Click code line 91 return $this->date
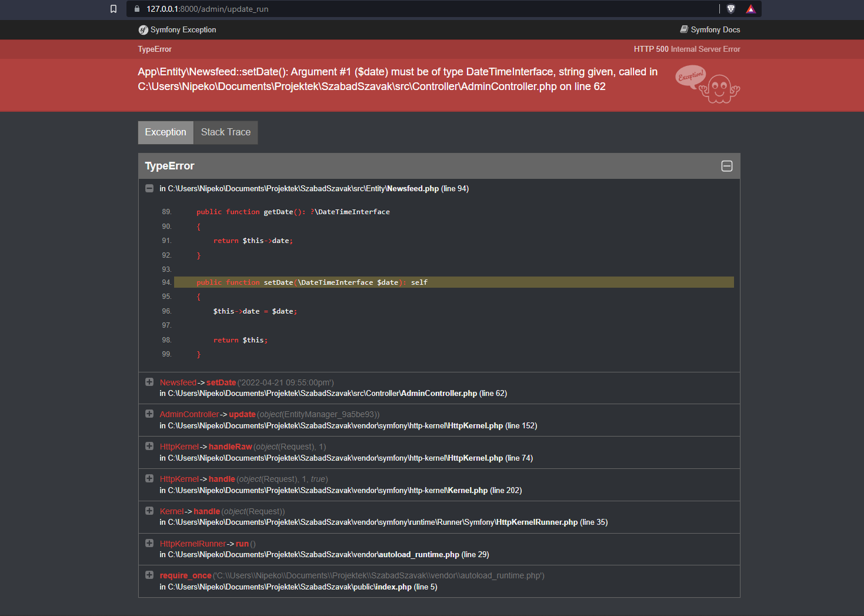This screenshot has width=864, height=616. pyautogui.click(x=253, y=241)
